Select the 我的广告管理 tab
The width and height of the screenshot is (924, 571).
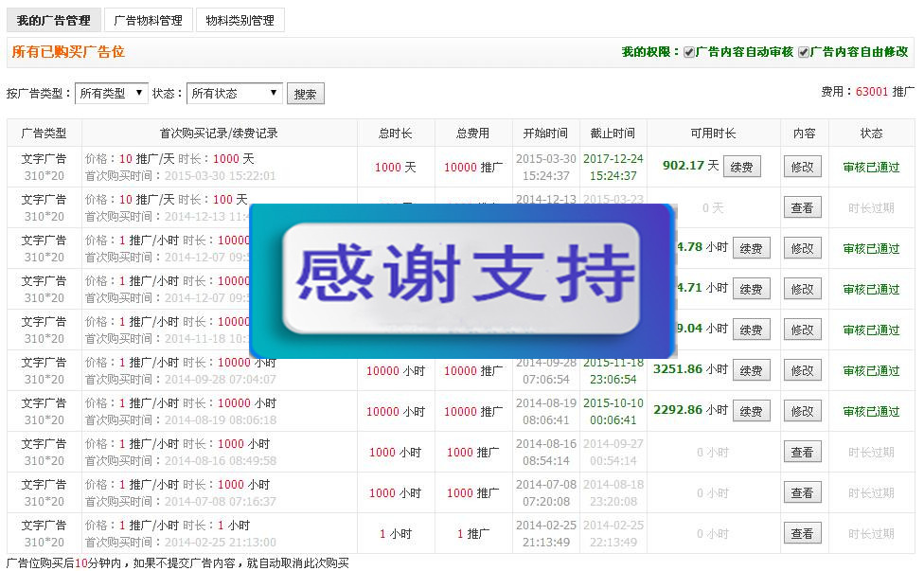[54, 20]
